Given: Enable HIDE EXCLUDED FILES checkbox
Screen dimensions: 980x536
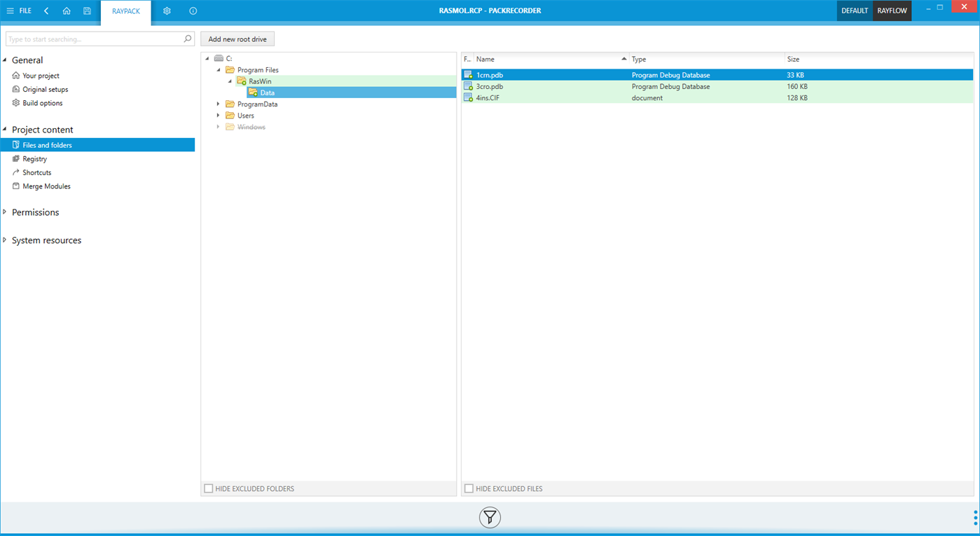Looking at the screenshot, I should pyautogui.click(x=469, y=488).
